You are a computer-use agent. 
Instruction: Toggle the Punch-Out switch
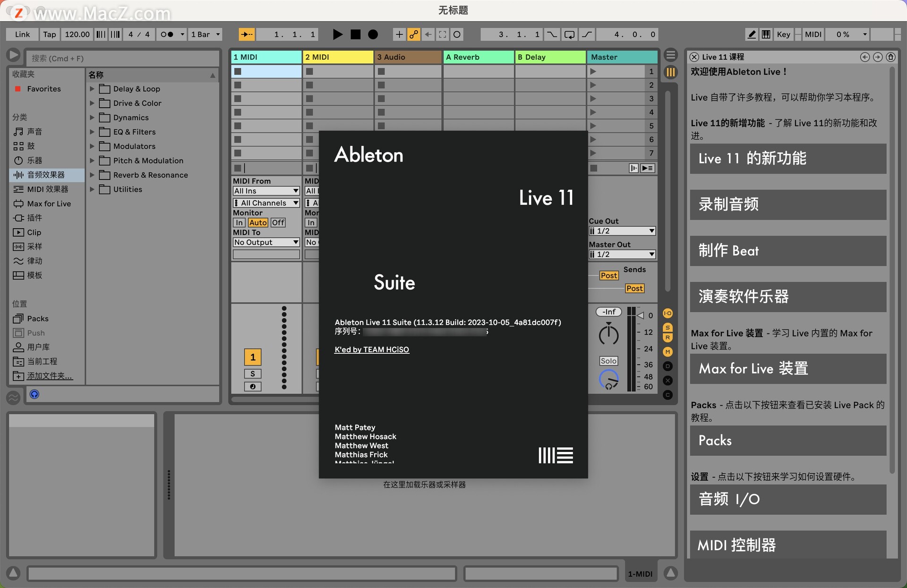pyautogui.click(x=587, y=34)
